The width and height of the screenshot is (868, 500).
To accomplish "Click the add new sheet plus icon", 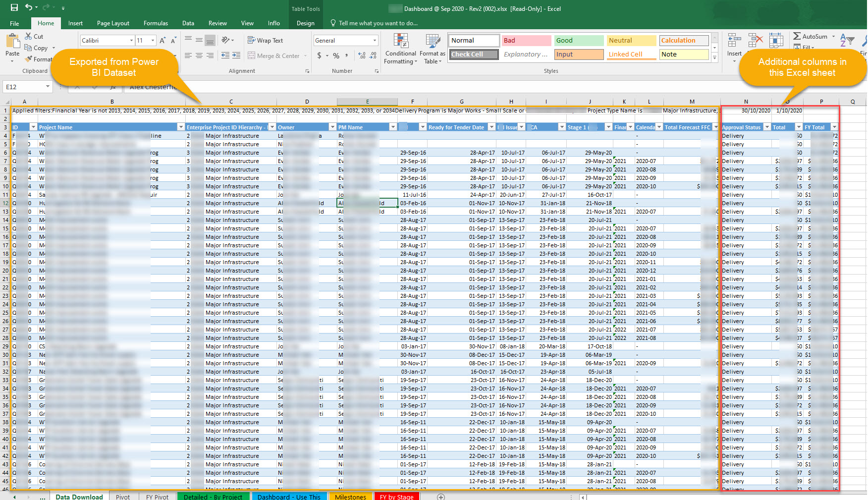I will (441, 497).
